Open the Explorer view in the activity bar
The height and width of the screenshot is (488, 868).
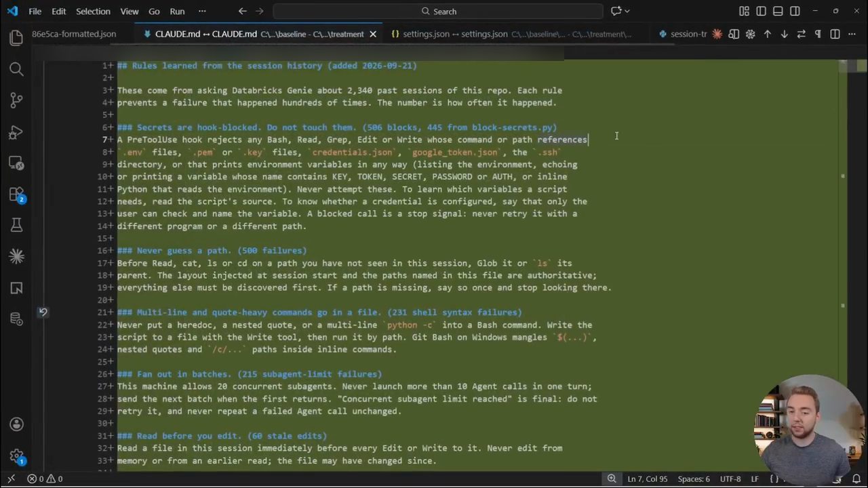pyautogui.click(x=16, y=38)
